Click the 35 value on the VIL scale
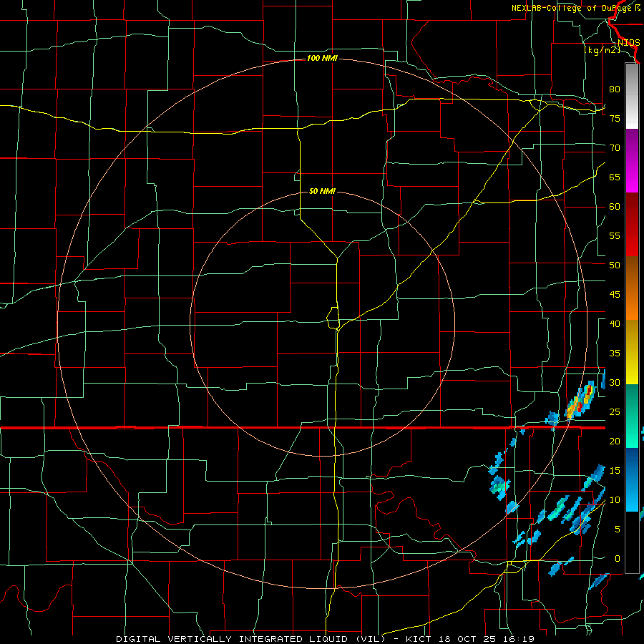 point(615,353)
